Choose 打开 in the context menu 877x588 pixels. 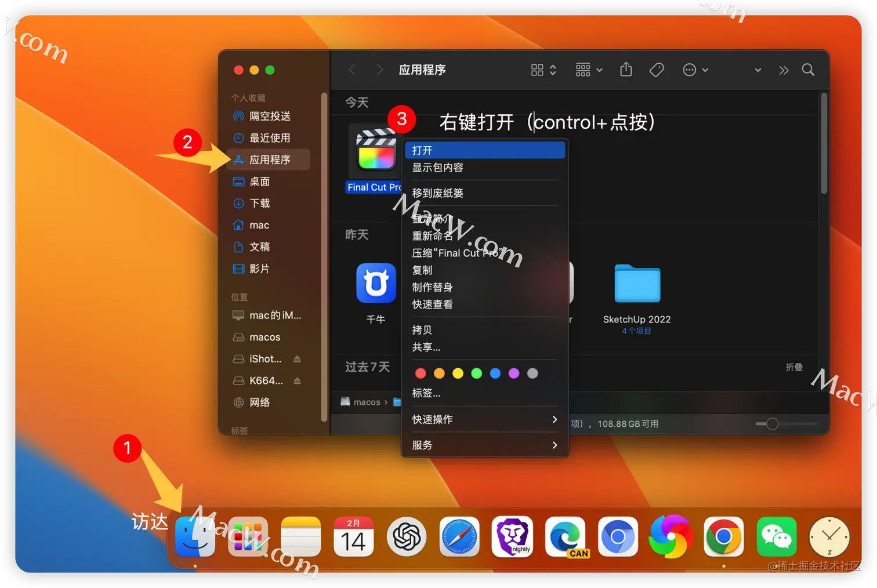(x=484, y=150)
